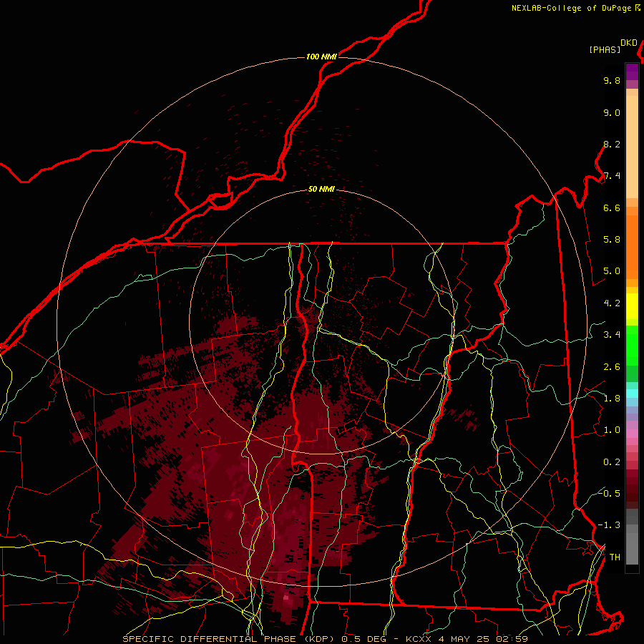This screenshot has height=644, width=644.
Task: Click the 4.2 scale value
Action: (x=612, y=303)
